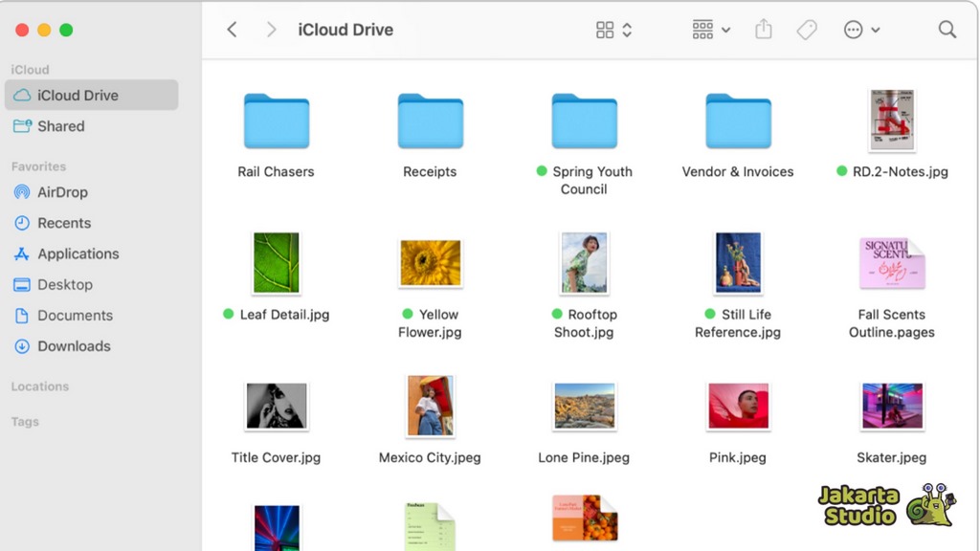Viewport: 980px width, 551px height.
Task: Click the "Vendor & Invoices" name label
Action: click(x=738, y=171)
